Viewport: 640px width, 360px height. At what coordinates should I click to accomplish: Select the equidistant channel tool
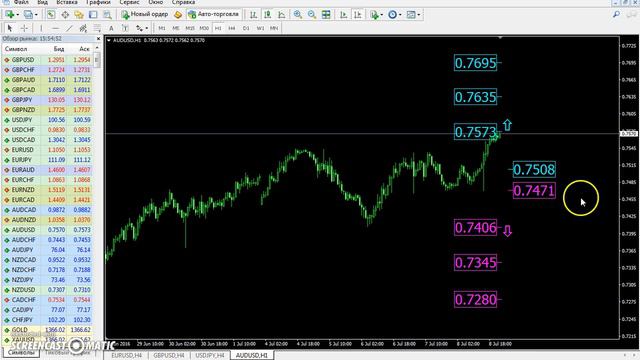click(x=83, y=28)
